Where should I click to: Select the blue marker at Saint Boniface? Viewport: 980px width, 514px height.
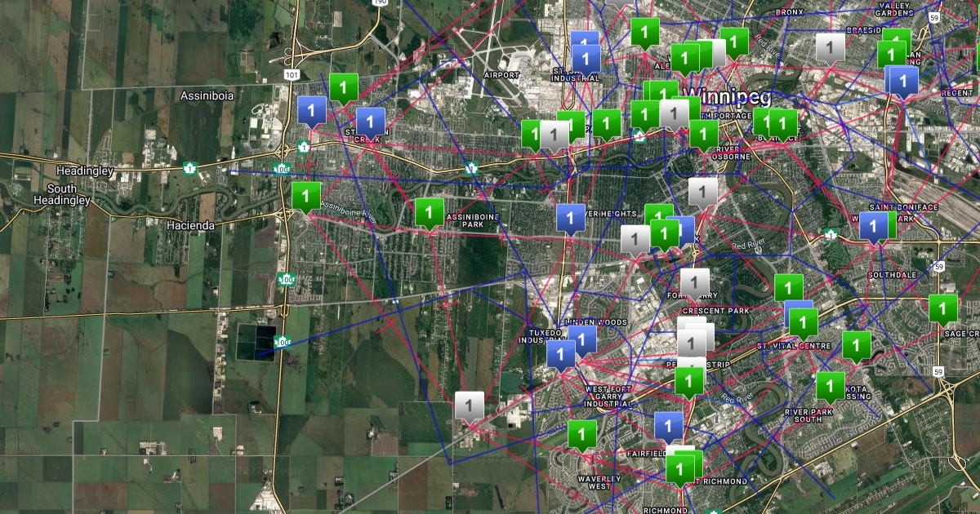click(873, 226)
